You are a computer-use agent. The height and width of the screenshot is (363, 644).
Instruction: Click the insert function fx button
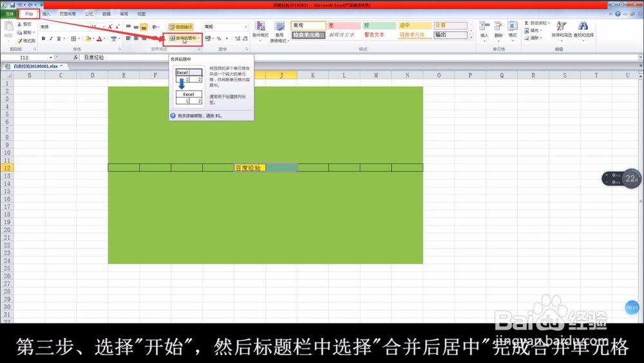tap(76, 57)
